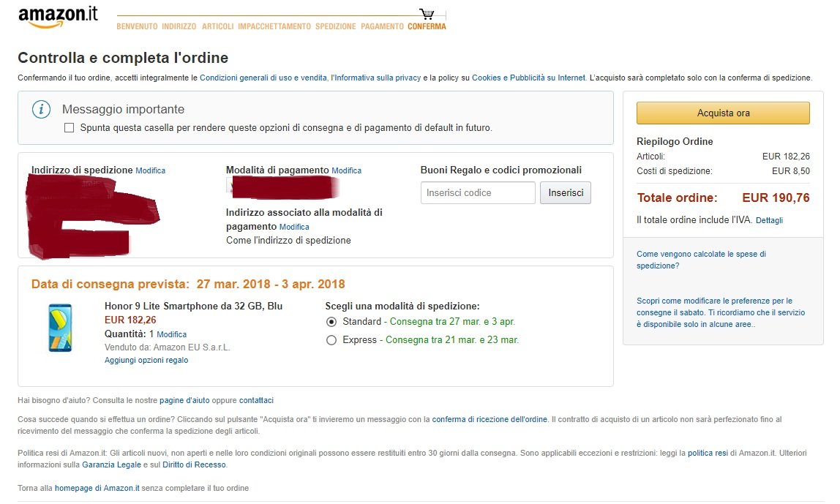The image size is (840, 504).
Task: Return to homepage di Amazon.it link
Action: point(97,488)
